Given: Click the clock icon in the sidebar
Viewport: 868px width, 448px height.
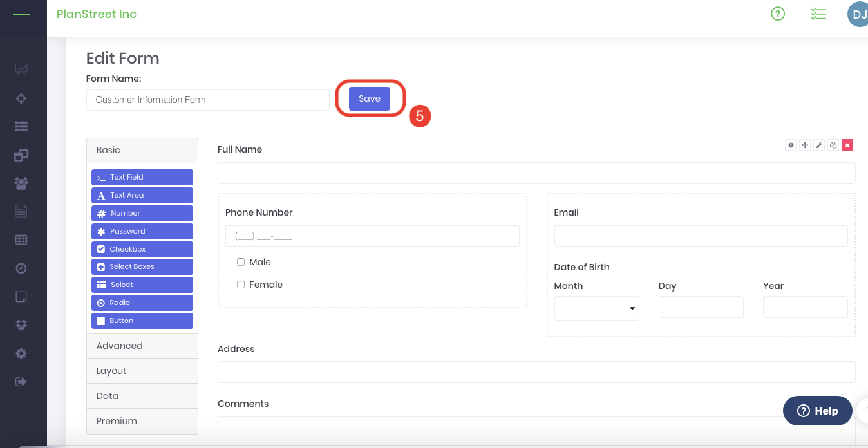Looking at the screenshot, I should pos(21,268).
